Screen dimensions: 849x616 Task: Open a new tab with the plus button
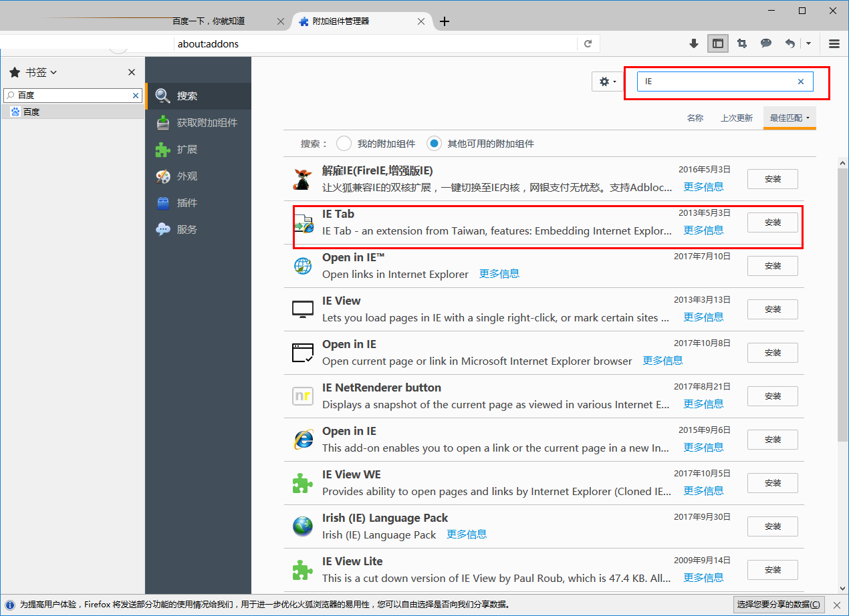tap(444, 21)
